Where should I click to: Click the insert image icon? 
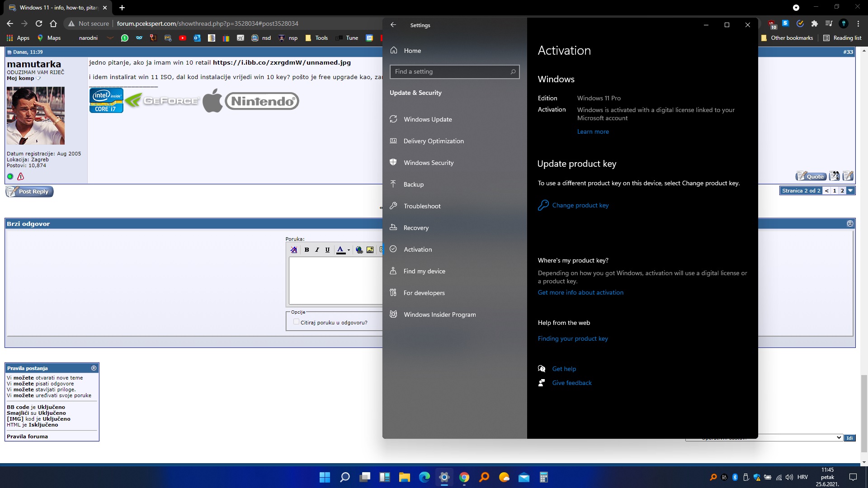pos(370,250)
